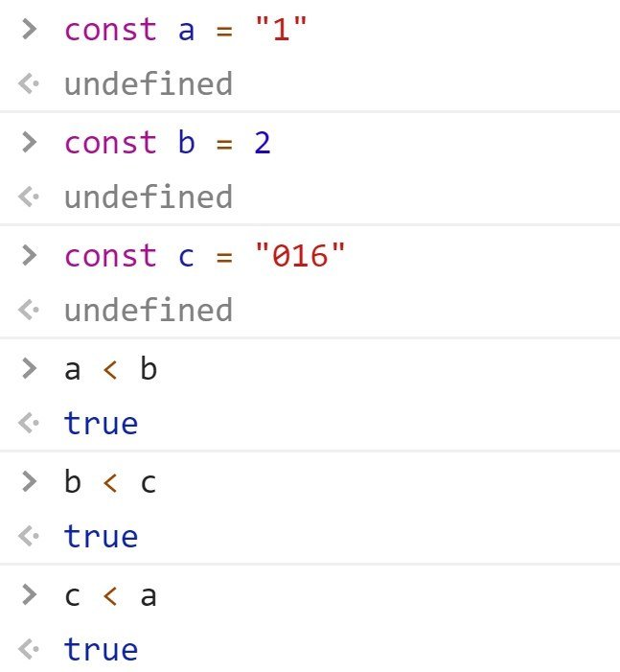Click the output arrow below a < b
This screenshot has height=672, width=620.
pos(29,424)
